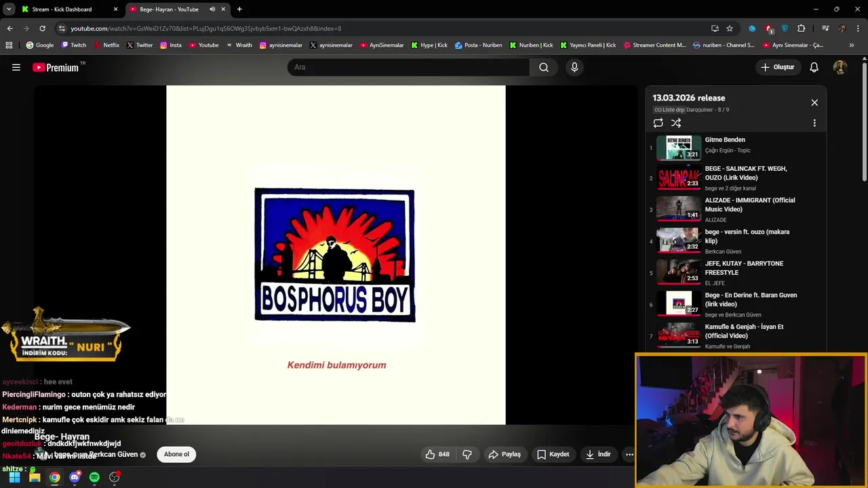This screenshot has width=868, height=488.
Task: Open the YouTube account avatar menu
Action: [x=840, y=67]
